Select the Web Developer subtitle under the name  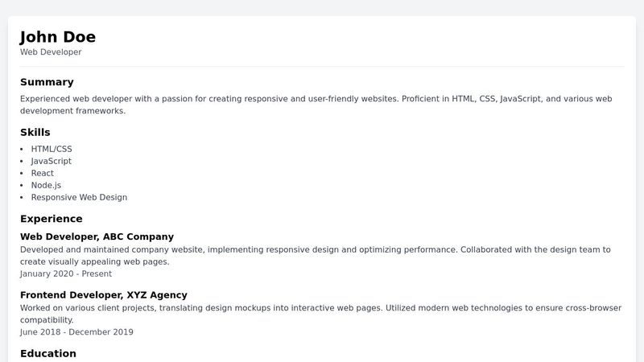click(x=51, y=52)
